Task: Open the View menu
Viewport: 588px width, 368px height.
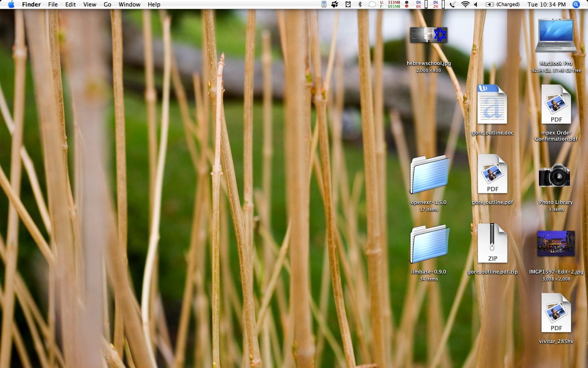Action: pos(90,4)
